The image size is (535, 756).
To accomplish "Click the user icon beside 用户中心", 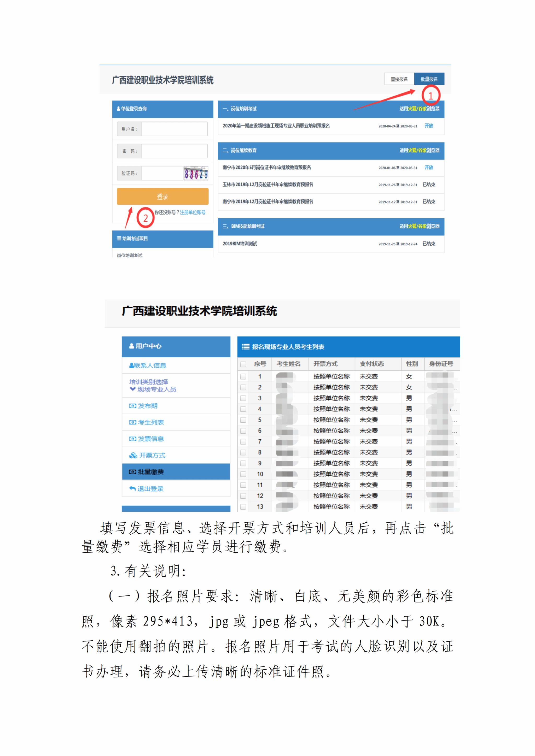I will 131,346.
